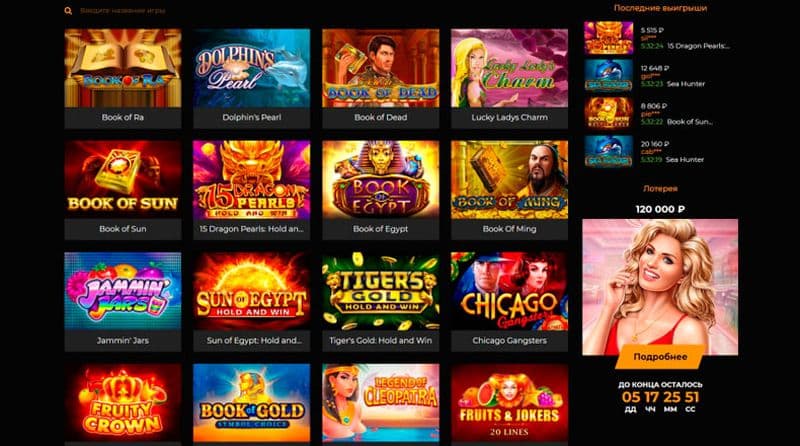The image size is (800, 446).
Task: Open the Jammin' Jars slot
Action: (123, 302)
